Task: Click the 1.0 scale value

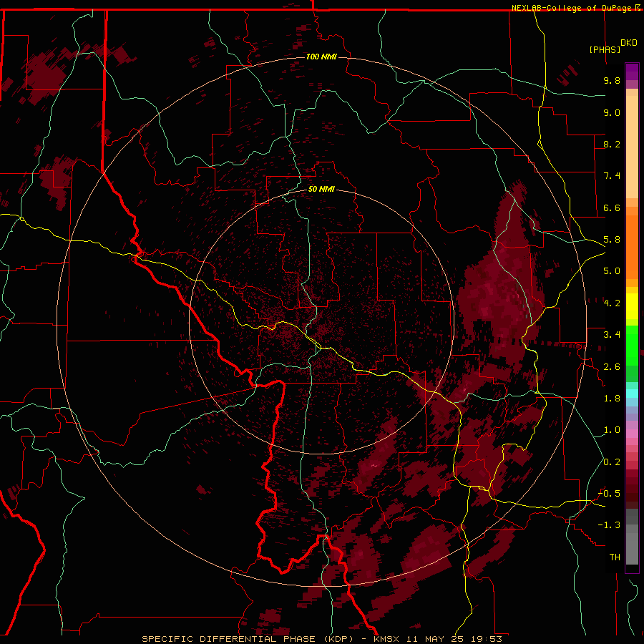Action: coord(612,430)
